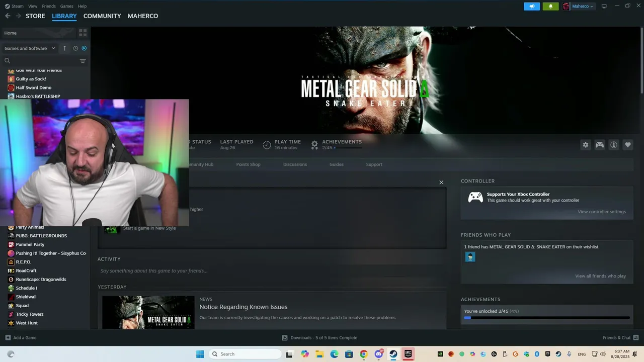
Task: Close the post-game summary panel
Action: point(441,183)
